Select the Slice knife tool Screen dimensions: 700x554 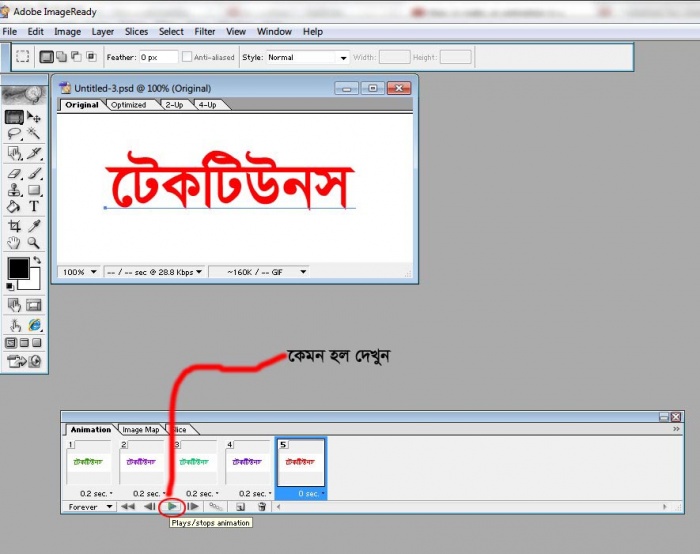(x=34, y=154)
